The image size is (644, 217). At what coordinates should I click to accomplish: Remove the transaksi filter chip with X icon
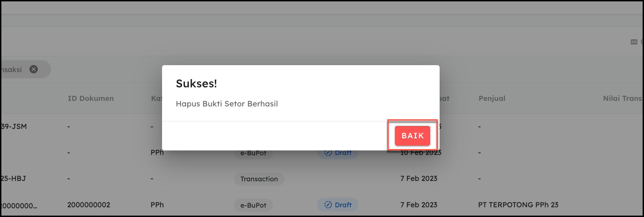click(x=34, y=69)
